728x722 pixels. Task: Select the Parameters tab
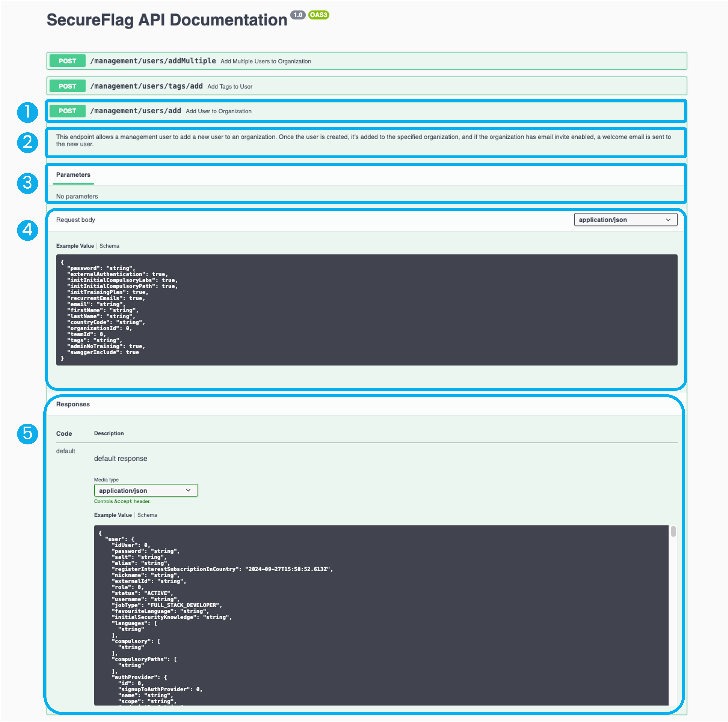[x=73, y=175]
